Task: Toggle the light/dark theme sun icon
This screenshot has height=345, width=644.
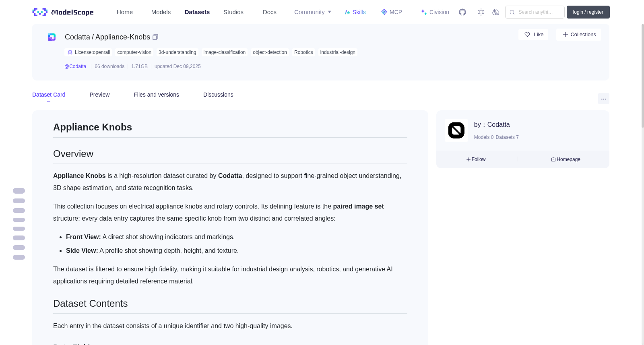Action: [481, 12]
